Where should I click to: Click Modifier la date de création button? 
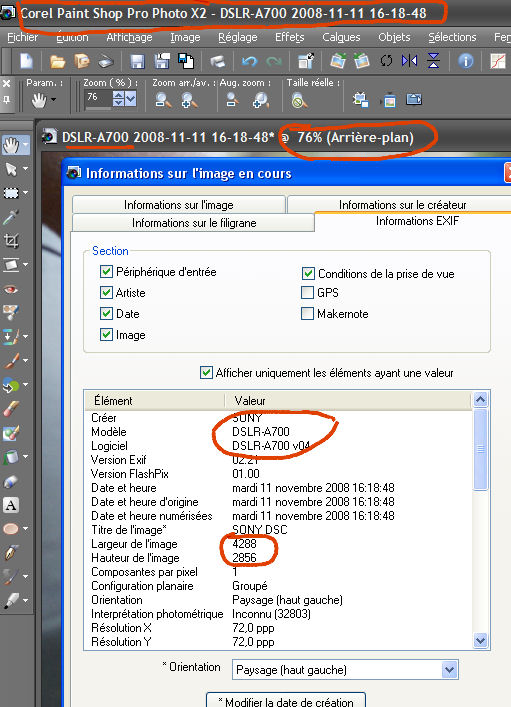pyautogui.click(x=286, y=701)
